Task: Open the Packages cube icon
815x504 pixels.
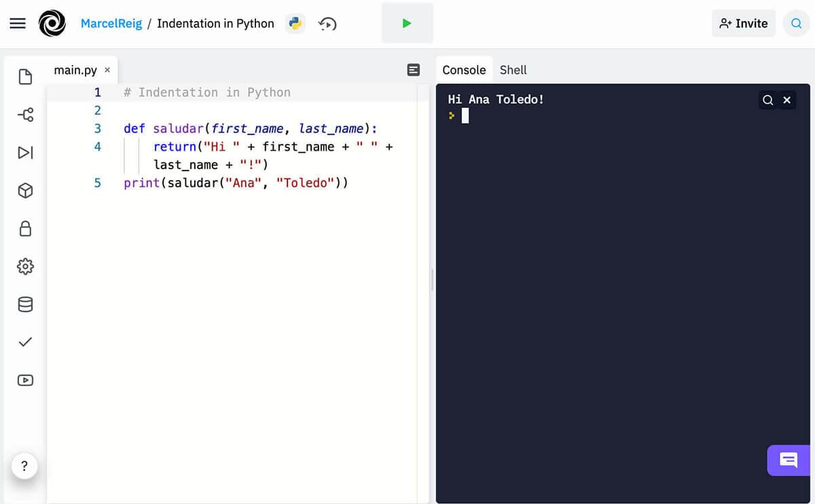Action: (x=25, y=191)
